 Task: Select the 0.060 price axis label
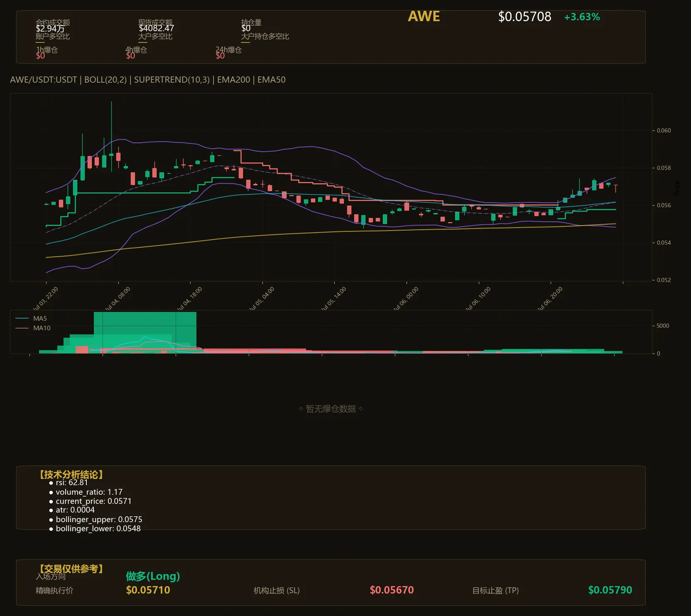click(664, 130)
